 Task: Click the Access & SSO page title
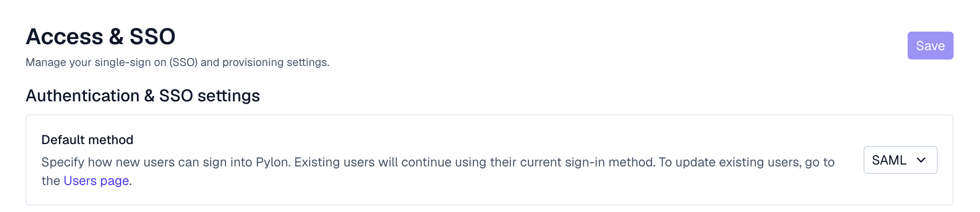[101, 36]
